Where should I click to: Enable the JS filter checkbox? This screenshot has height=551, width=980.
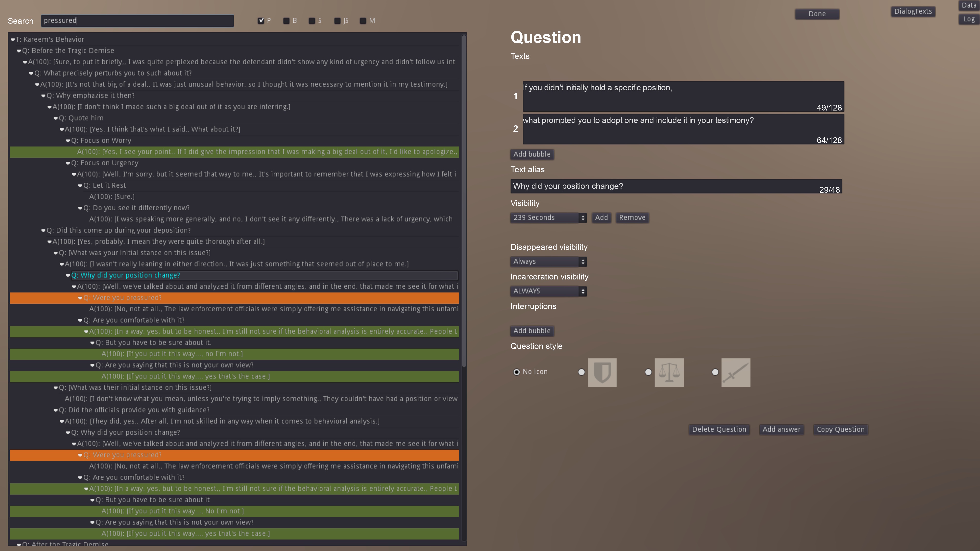pyautogui.click(x=337, y=20)
